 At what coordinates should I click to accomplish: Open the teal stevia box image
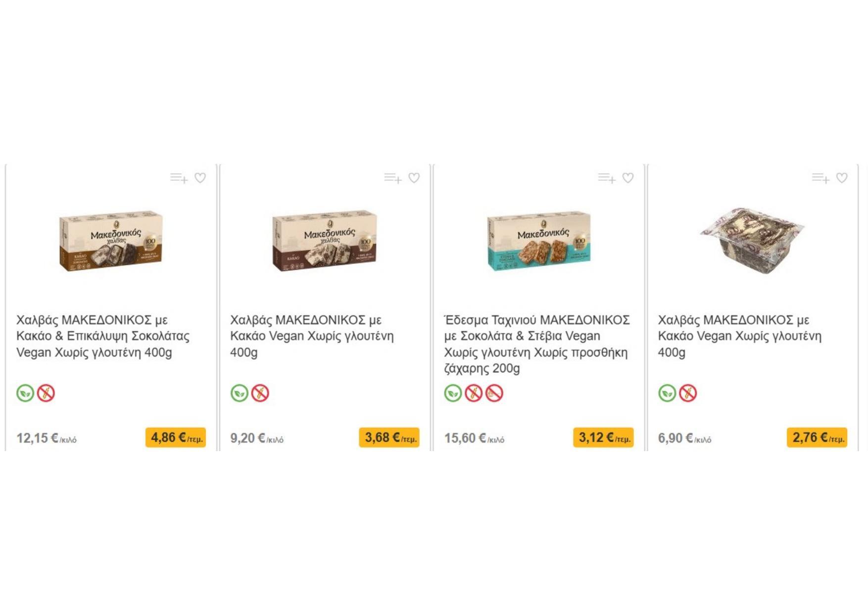point(538,242)
